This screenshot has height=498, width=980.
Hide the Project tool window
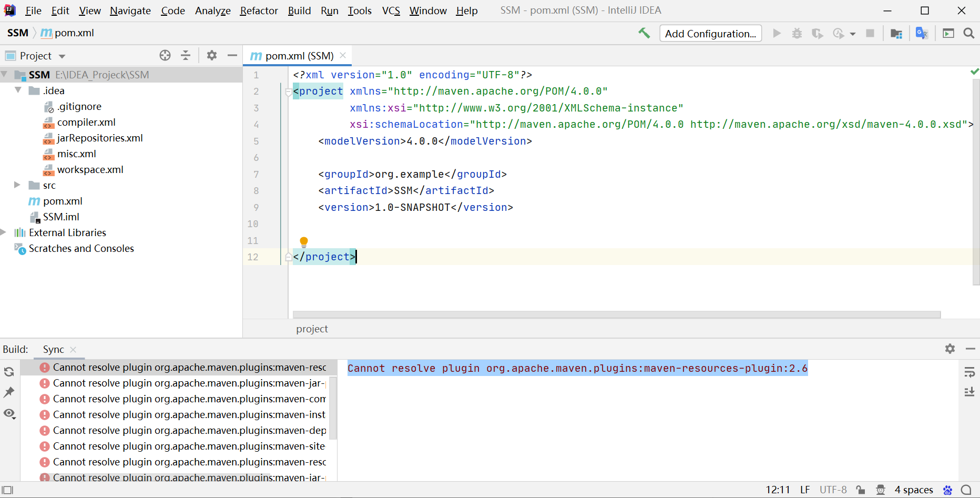tap(232, 55)
